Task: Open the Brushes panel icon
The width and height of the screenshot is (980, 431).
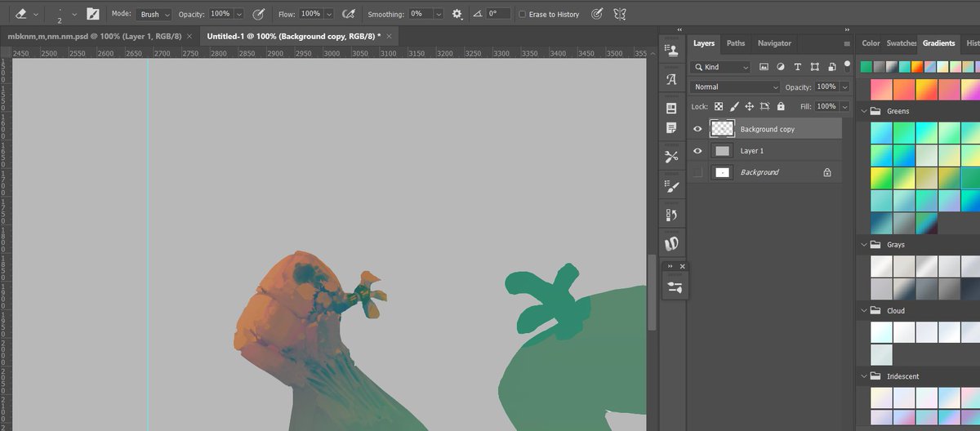Action: pyautogui.click(x=671, y=243)
